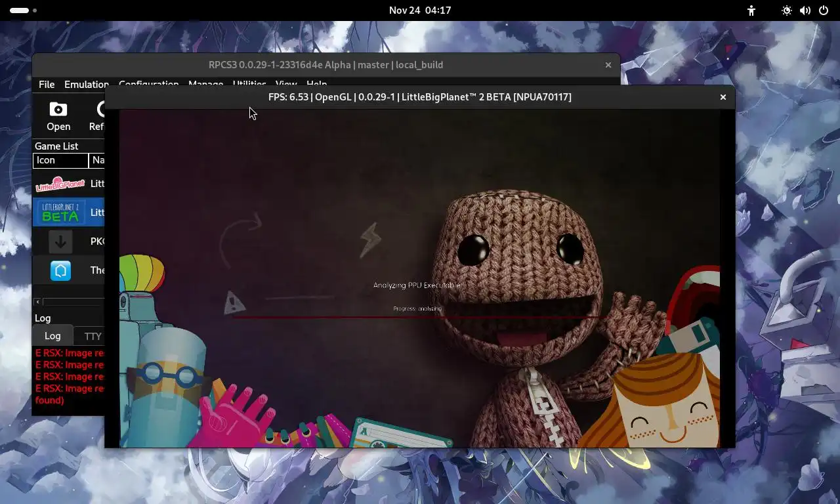Screen dimensions: 840x504
Task: Open the View menu in RPCS3
Action: 286,83
